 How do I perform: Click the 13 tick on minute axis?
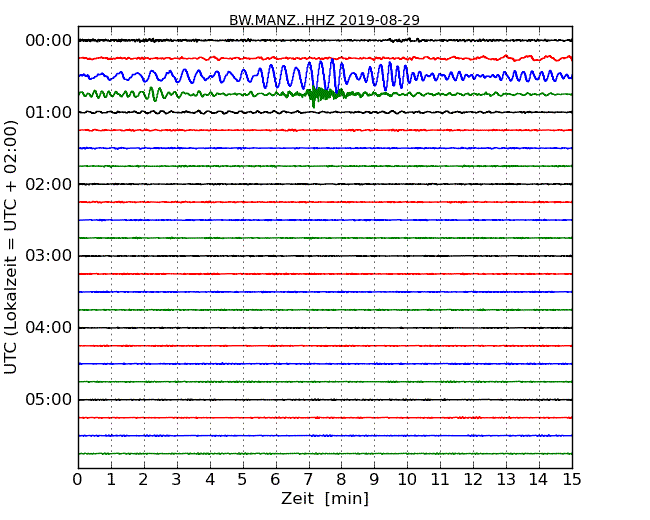coord(506,480)
